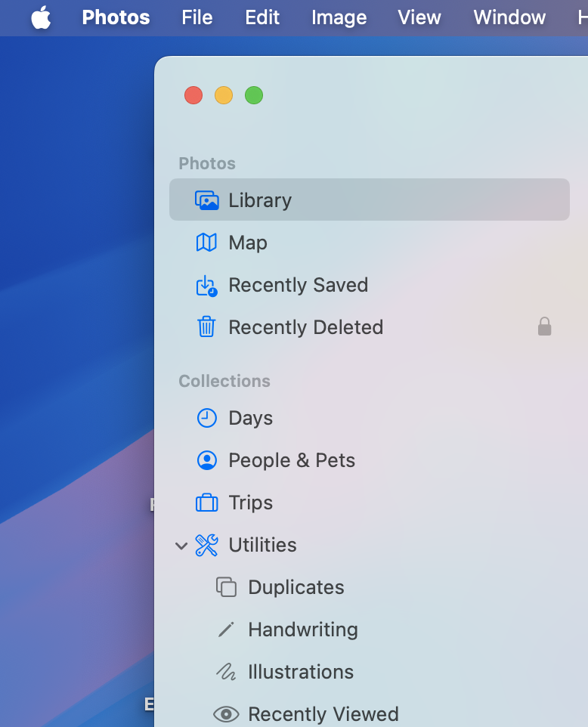
Task: Open the Apple menu
Action: pos(41,17)
